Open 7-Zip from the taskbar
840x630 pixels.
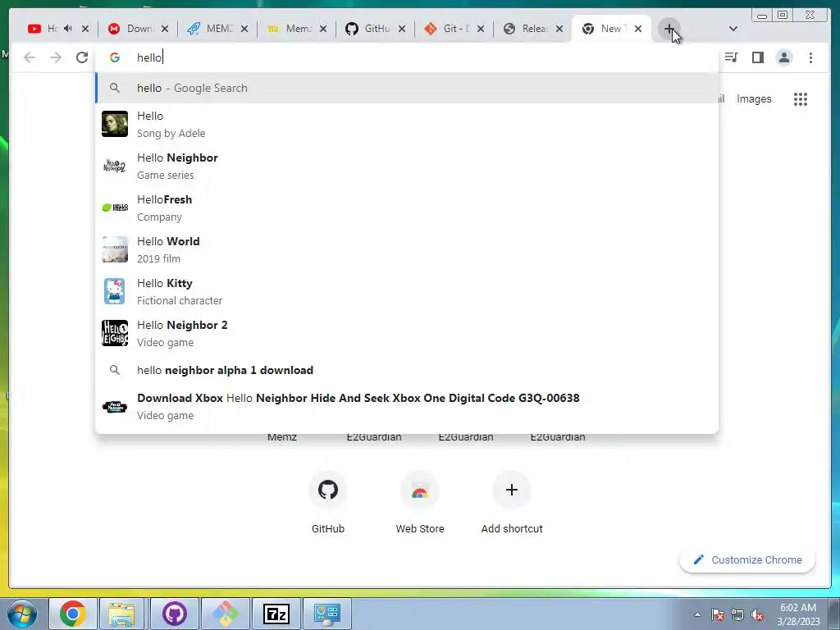(x=276, y=614)
